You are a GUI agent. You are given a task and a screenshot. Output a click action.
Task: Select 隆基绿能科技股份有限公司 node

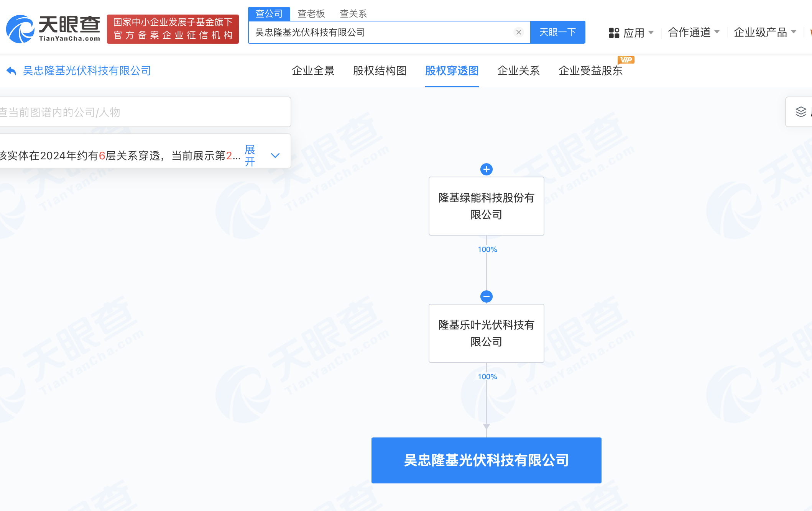[486, 206]
